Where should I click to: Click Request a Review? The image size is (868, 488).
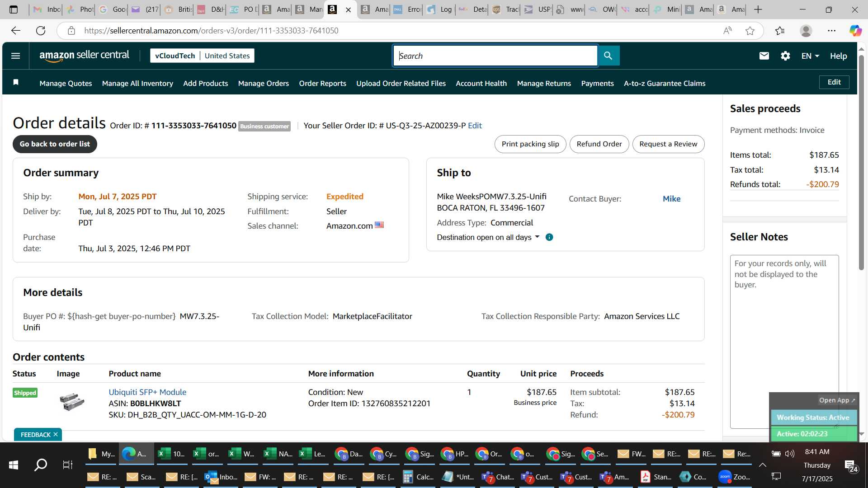(x=668, y=144)
